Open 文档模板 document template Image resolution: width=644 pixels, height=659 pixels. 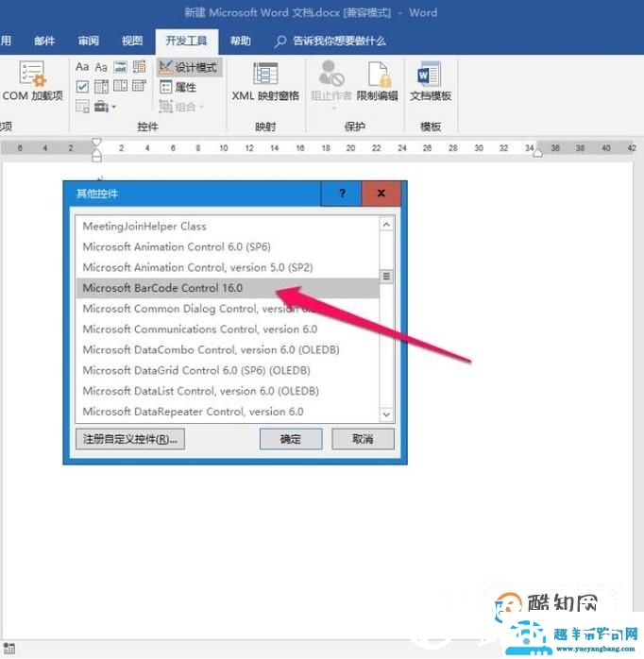[431, 82]
